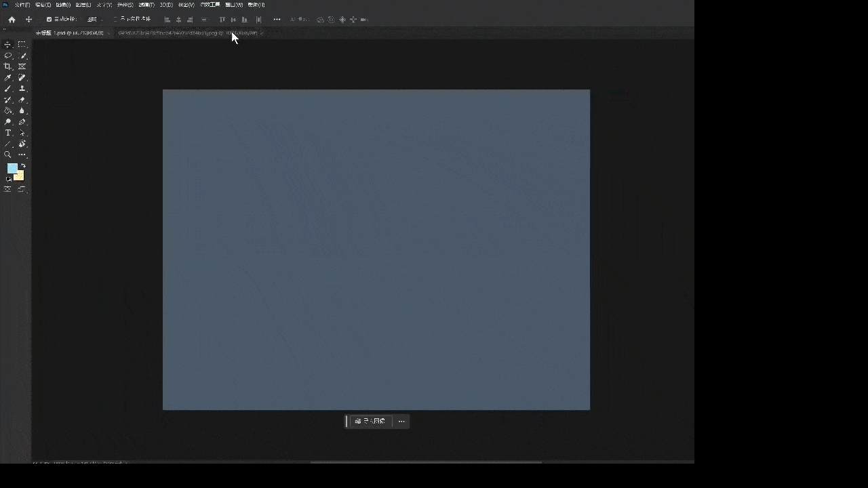Select the 3D slide camera mode icon
This screenshot has width=868, height=488.
pos(353,20)
